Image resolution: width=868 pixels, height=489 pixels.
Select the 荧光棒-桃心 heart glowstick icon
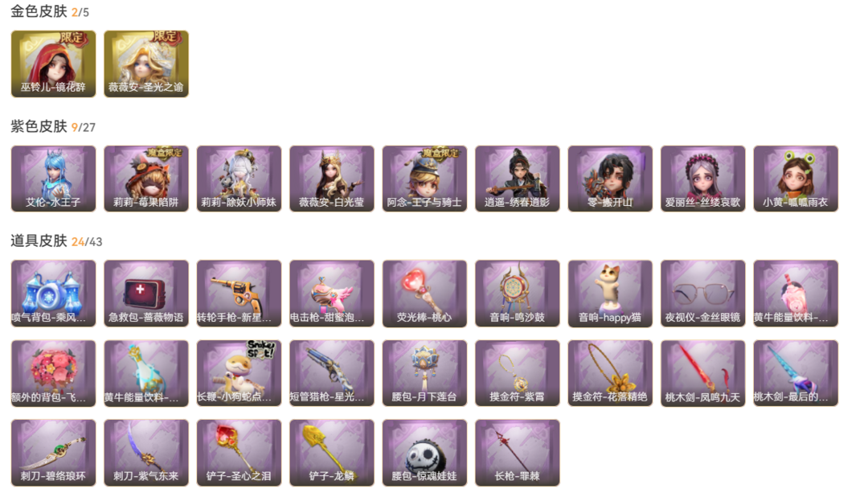tap(424, 294)
